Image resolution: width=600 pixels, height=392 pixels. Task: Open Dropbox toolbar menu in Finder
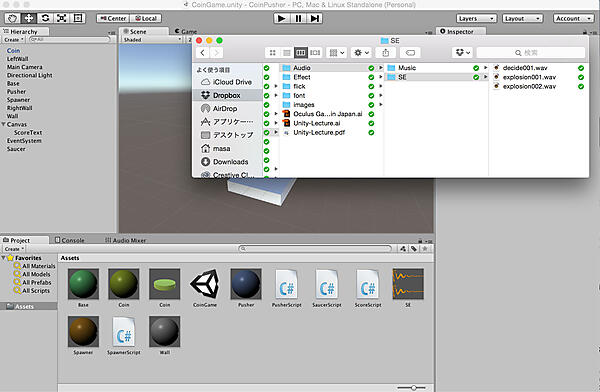tap(463, 53)
